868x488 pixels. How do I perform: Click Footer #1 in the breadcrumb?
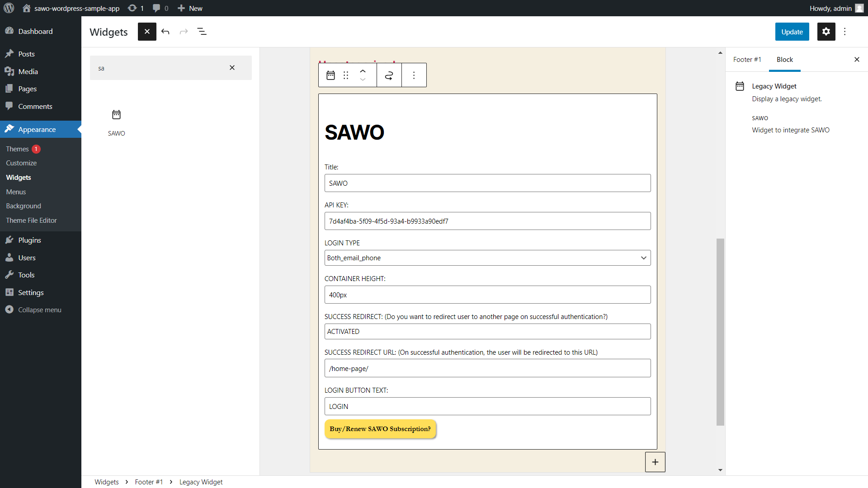point(149,482)
